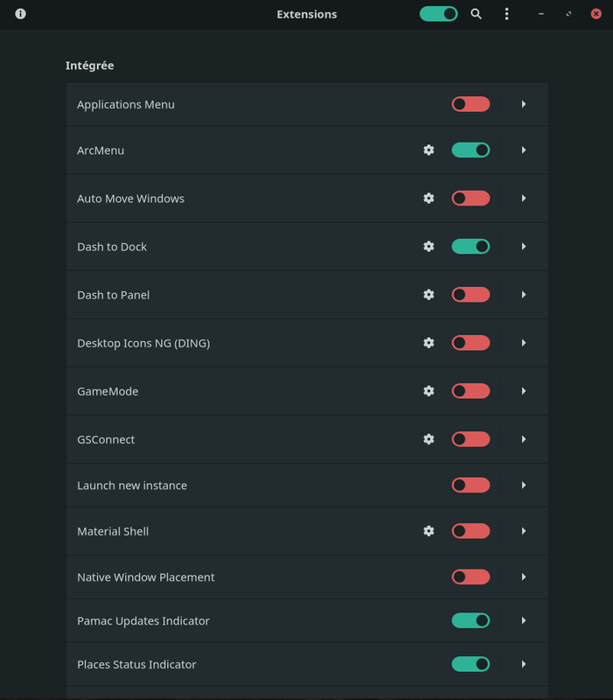Enable the Launch new instance switch

(470, 486)
